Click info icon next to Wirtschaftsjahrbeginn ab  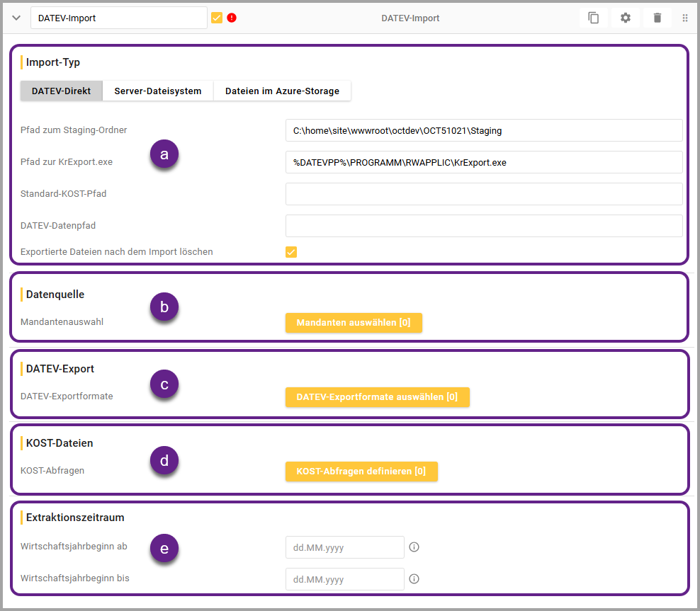[x=414, y=547]
